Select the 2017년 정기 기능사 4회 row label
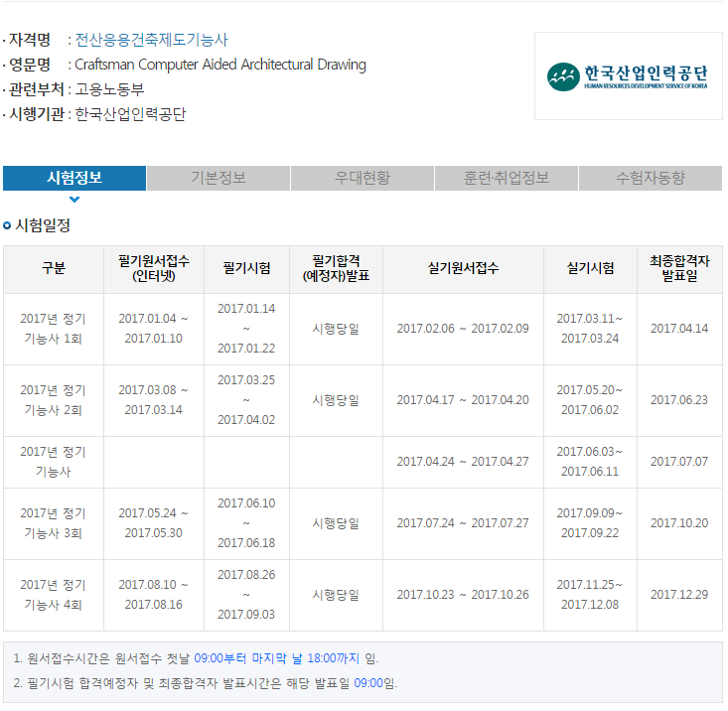Screen dimensions: 728x711 point(54,595)
